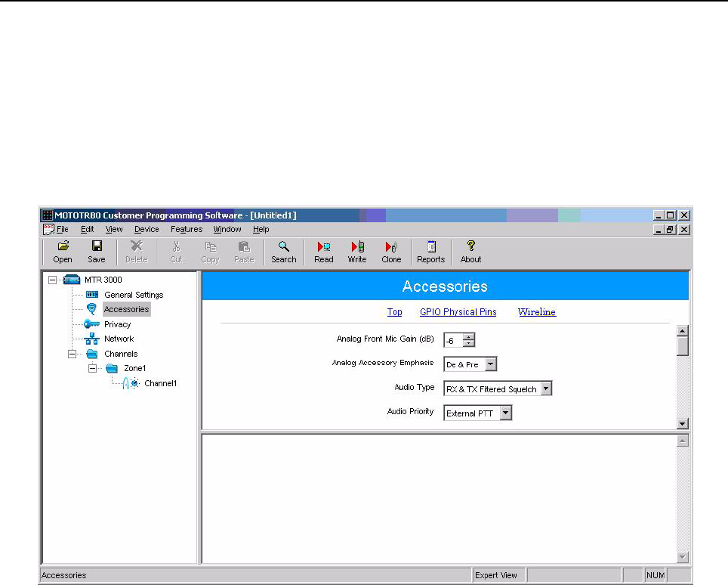The width and height of the screenshot is (728, 585).
Task: Click Accessories pane scrollbar up arrow
Action: click(x=682, y=331)
